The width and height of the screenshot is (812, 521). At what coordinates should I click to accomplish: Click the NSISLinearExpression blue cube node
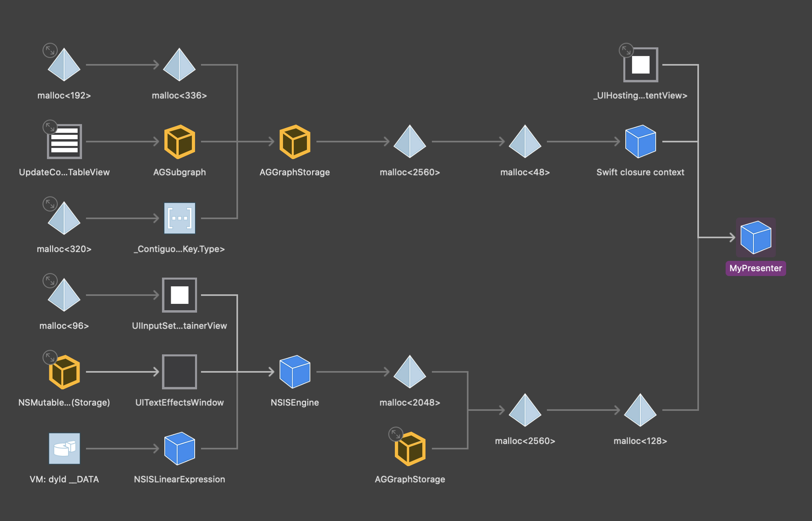(x=180, y=449)
